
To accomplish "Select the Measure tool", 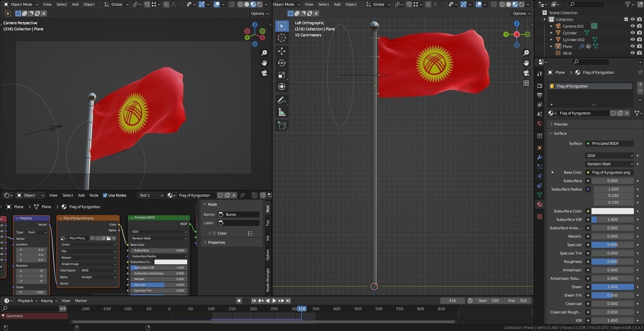I will (x=282, y=112).
